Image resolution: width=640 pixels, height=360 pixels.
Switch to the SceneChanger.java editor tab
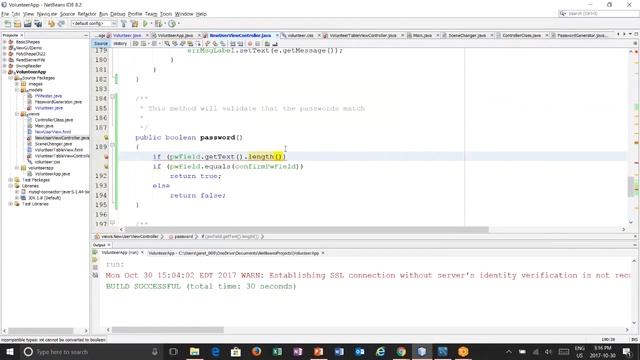[467, 36]
